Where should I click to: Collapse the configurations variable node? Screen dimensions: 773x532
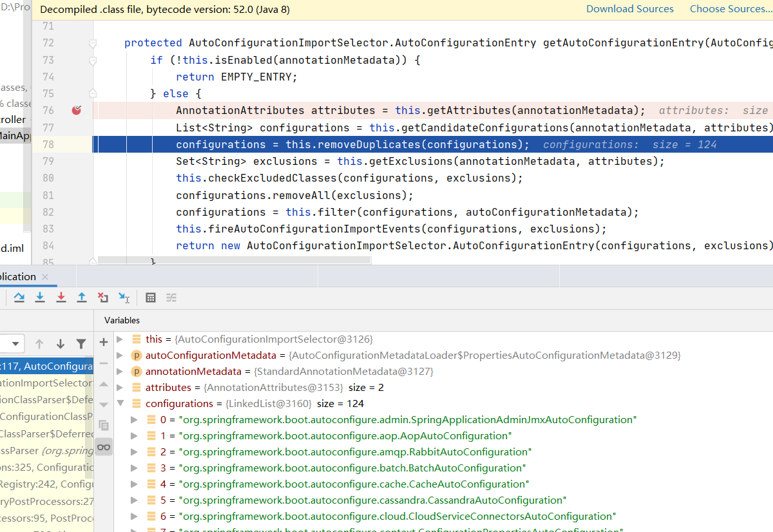pyautogui.click(x=120, y=404)
